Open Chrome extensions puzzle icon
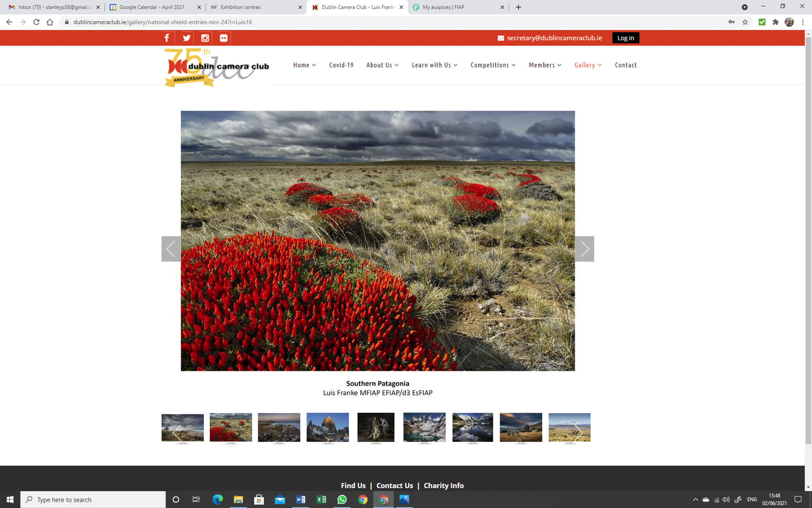Image resolution: width=812 pixels, height=508 pixels. pyautogui.click(x=775, y=22)
